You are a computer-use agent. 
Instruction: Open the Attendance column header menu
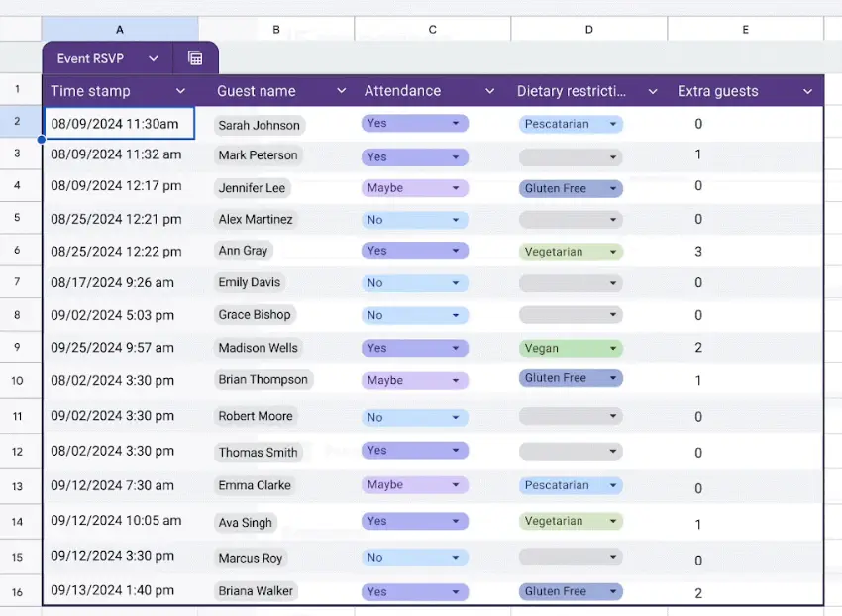[x=489, y=90]
